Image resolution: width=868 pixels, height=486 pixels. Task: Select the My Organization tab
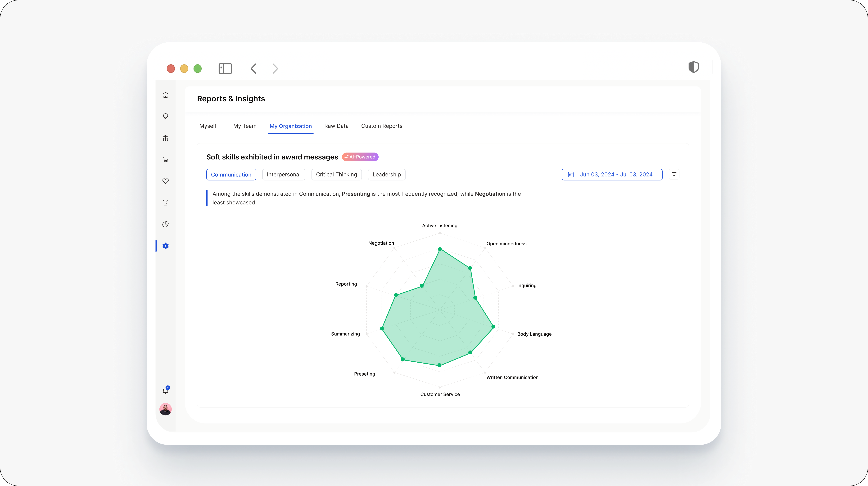(290, 126)
